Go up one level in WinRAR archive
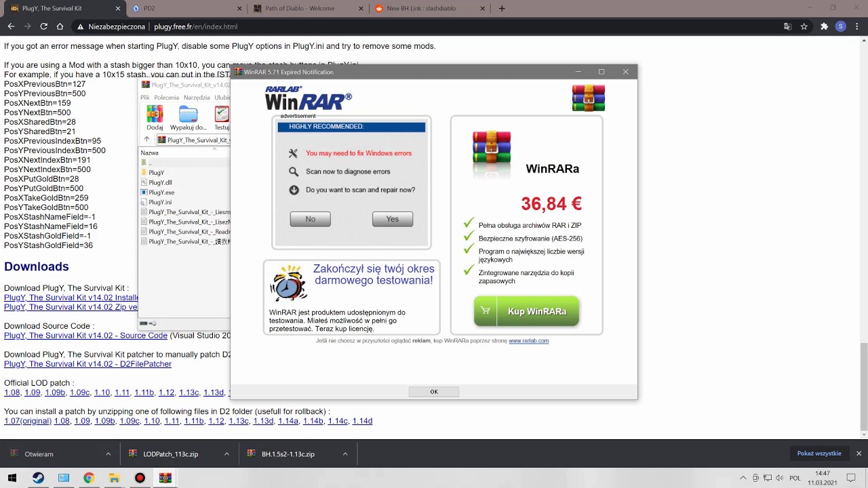Image resolution: width=868 pixels, height=488 pixels. coord(146,140)
